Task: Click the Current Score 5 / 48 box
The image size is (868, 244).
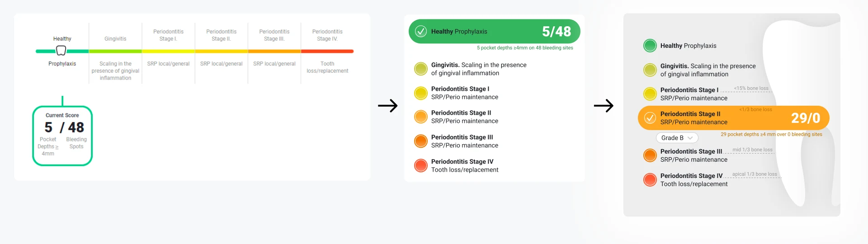Action: click(62, 136)
